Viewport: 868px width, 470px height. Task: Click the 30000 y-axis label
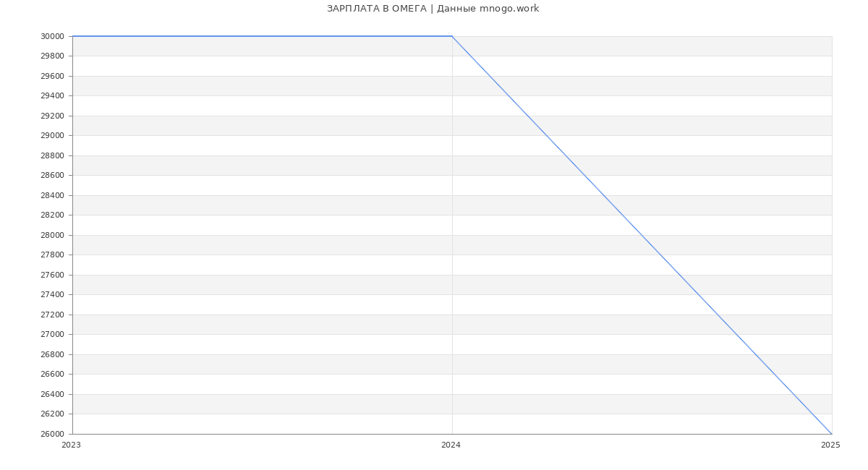[52, 36]
